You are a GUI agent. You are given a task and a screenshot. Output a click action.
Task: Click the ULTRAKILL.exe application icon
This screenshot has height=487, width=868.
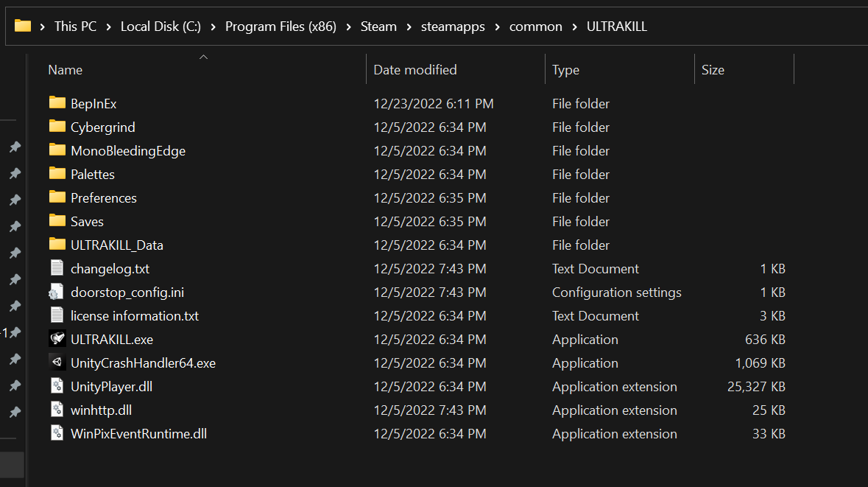coord(57,339)
